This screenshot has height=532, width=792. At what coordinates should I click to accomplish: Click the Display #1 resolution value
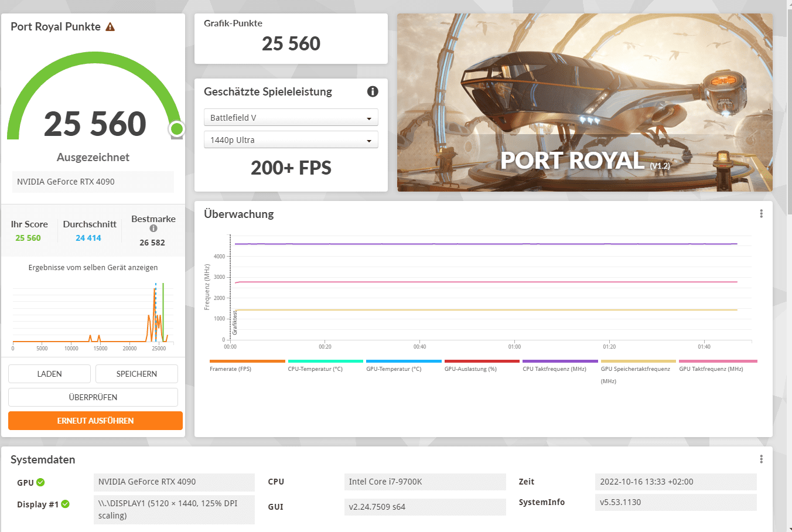174,509
